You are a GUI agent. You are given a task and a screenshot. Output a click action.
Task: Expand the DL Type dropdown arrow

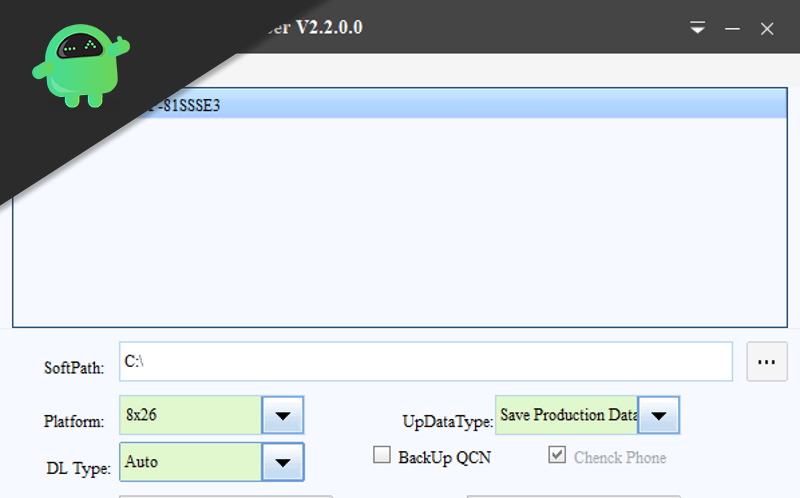[283, 462]
